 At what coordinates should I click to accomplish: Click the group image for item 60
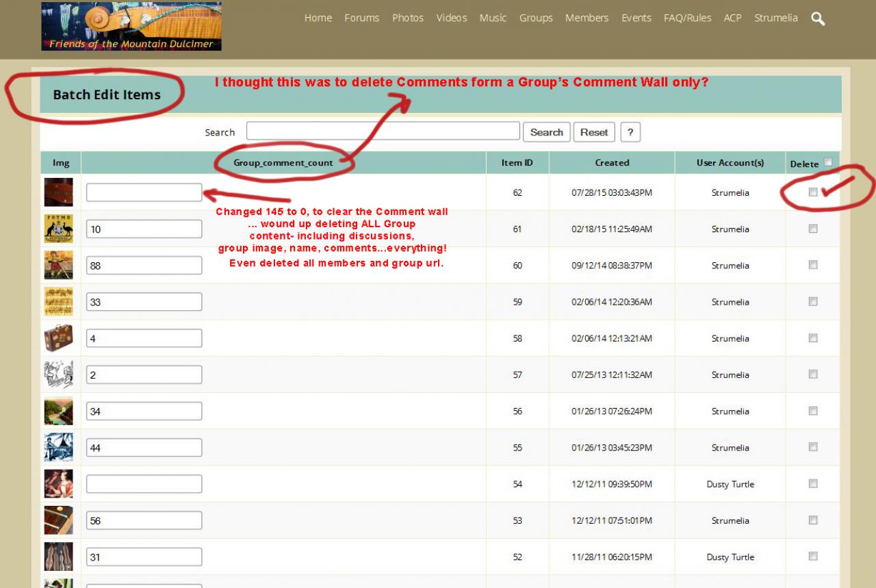[x=58, y=265]
